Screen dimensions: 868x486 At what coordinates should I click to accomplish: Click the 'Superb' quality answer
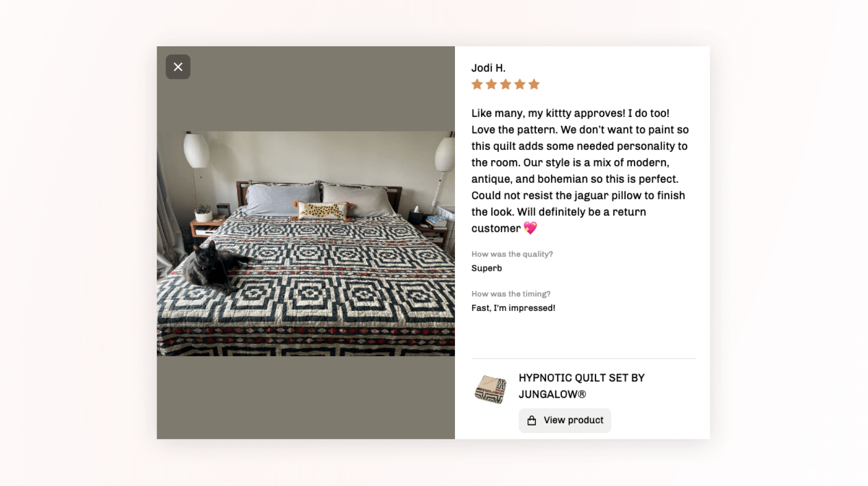[486, 268]
